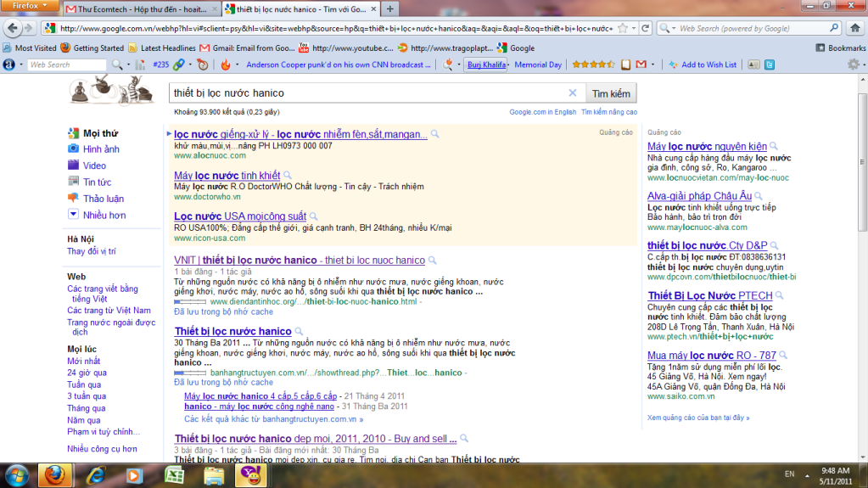868x488 pixels.
Task: Open the address bar history dropdown arrow
Action: pyautogui.click(x=634, y=28)
